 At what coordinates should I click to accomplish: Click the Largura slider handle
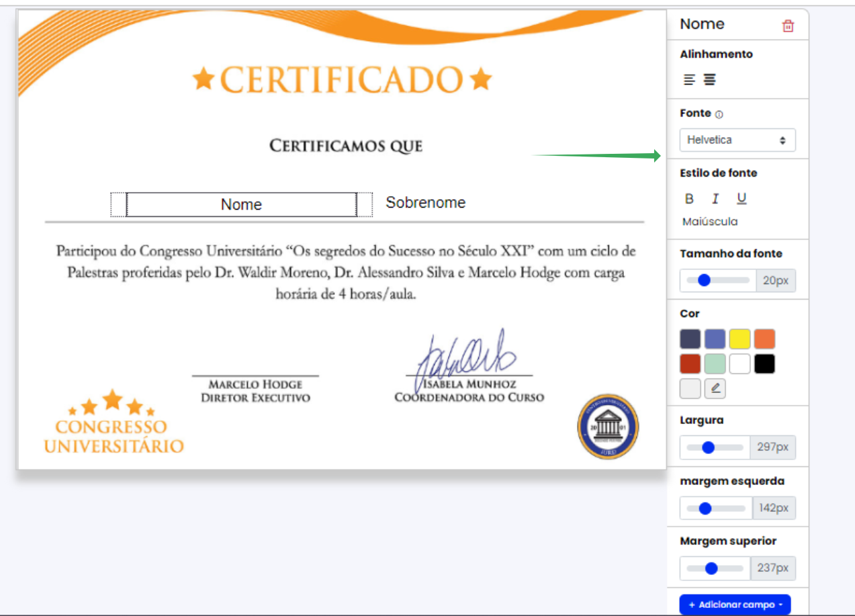pos(707,447)
